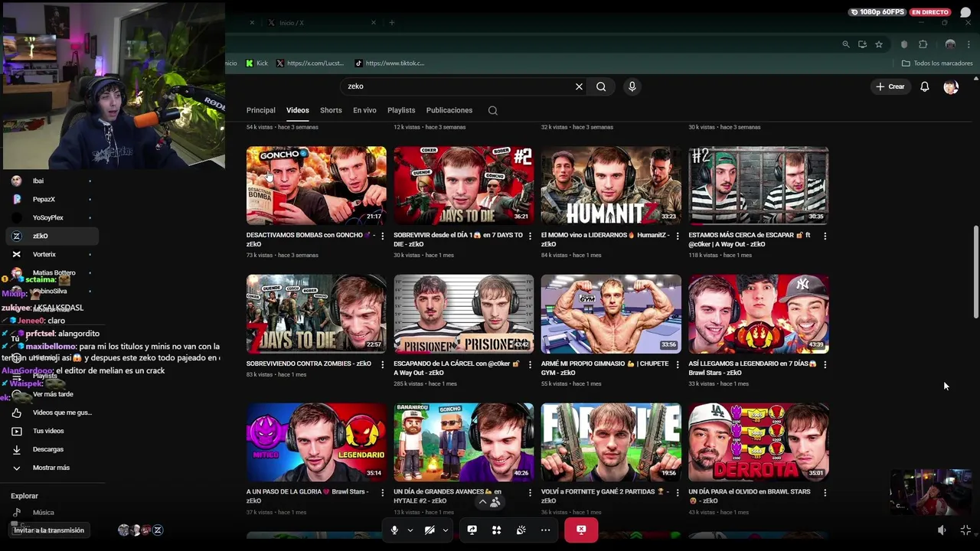Open the Principal channel tab
This screenshot has width=980, height=551.
260,110
